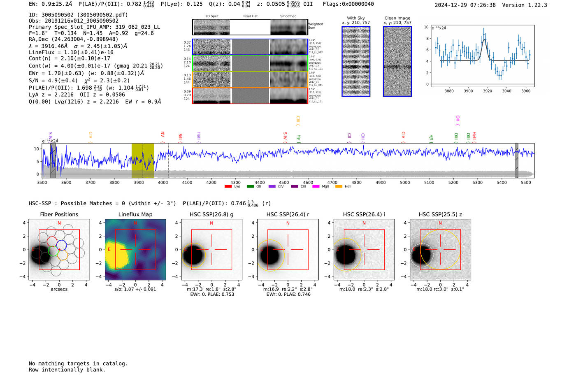576x392 pixels.
Task: Open the Fiber Positions thumbnail
Action: coord(59,250)
